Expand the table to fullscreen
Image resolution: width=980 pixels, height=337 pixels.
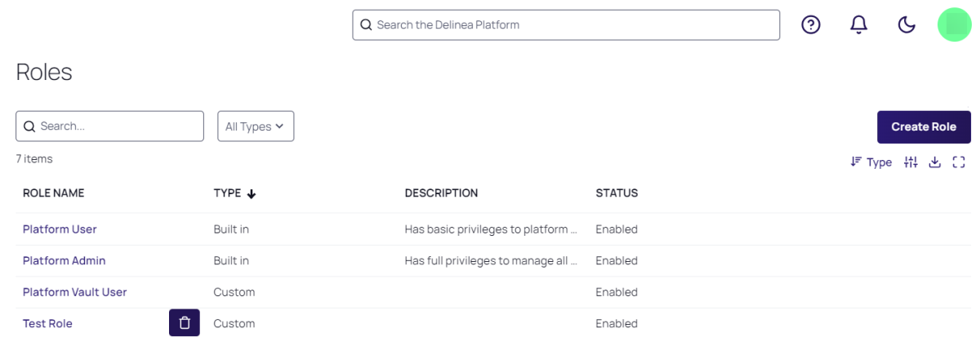tap(959, 162)
